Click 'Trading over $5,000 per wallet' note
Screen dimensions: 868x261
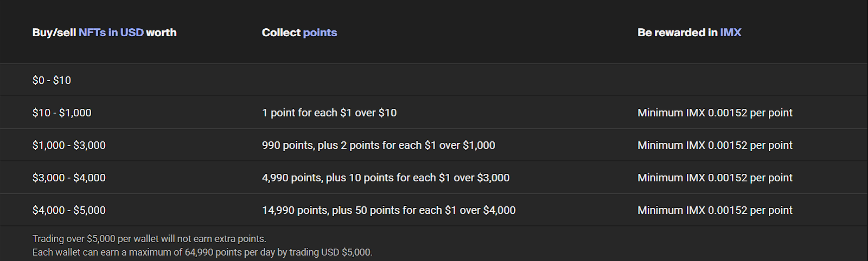[149, 239]
